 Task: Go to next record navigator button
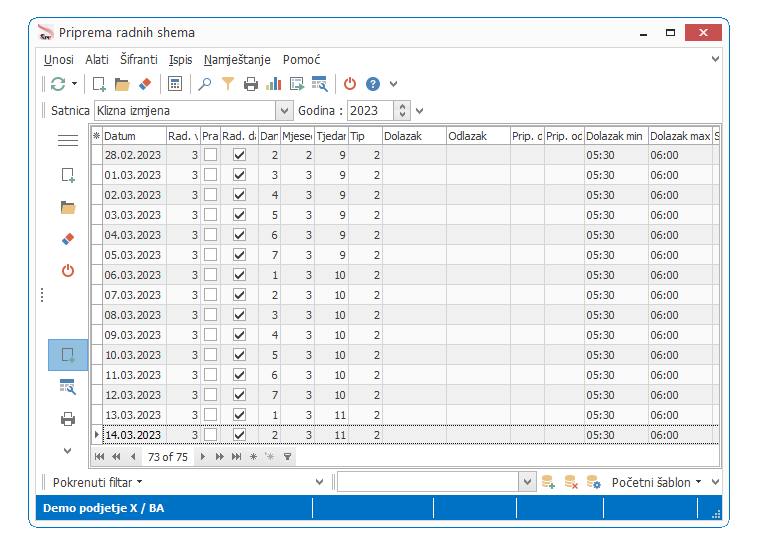[203, 457]
